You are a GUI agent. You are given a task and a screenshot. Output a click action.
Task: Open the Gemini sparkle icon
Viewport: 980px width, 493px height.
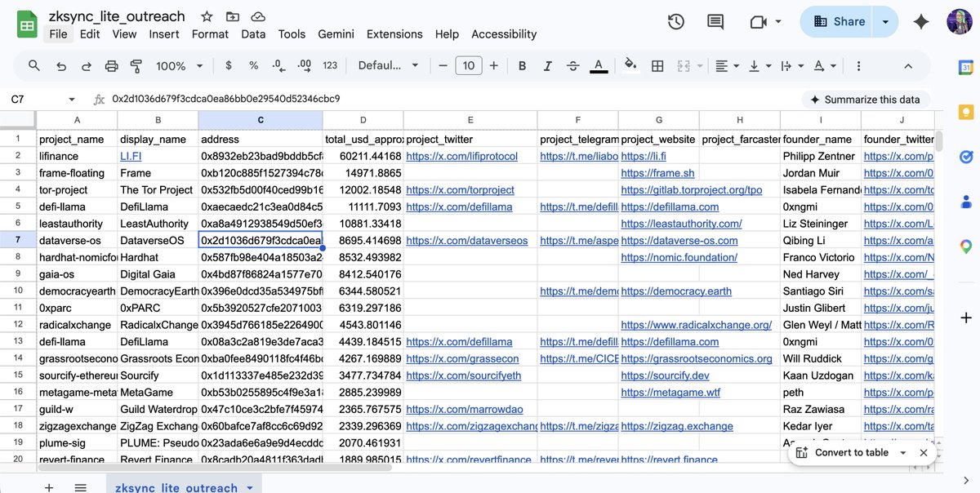pos(921,22)
